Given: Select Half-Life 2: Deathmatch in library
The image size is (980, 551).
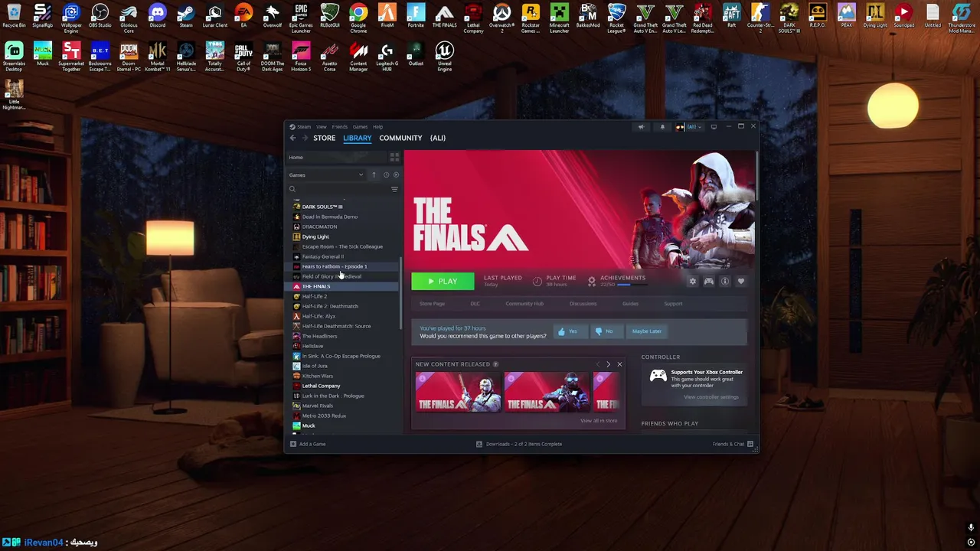Looking at the screenshot, I should [x=330, y=306].
